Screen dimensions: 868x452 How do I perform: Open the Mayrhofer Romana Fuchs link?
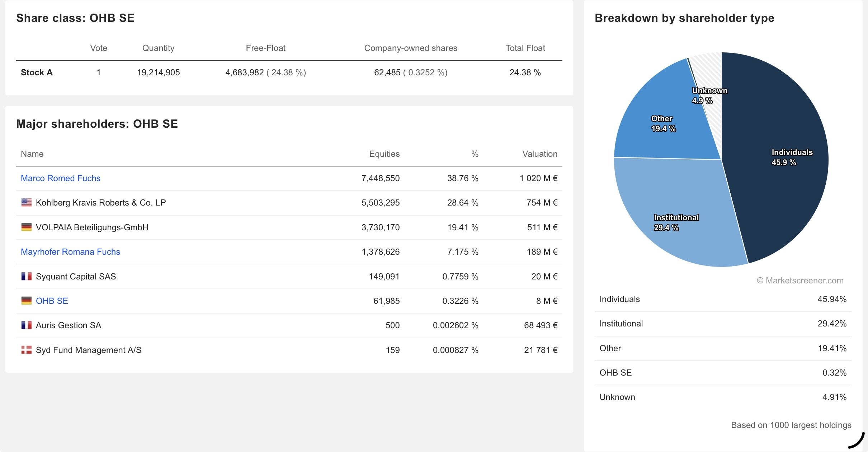(x=70, y=252)
